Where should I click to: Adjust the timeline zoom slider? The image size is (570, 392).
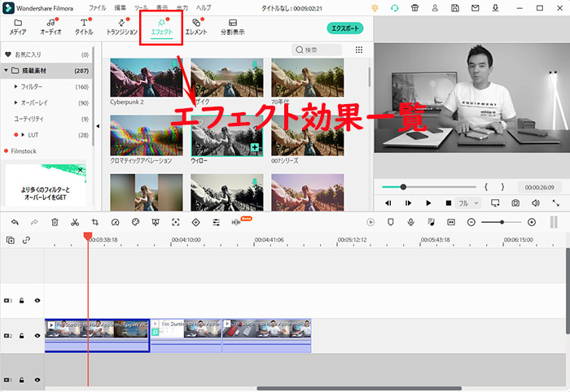tap(502, 222)
